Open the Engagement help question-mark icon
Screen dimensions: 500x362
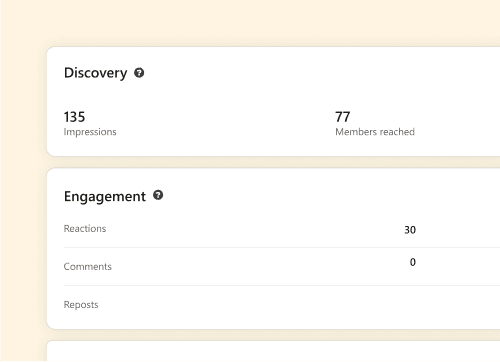coord(158,195)
